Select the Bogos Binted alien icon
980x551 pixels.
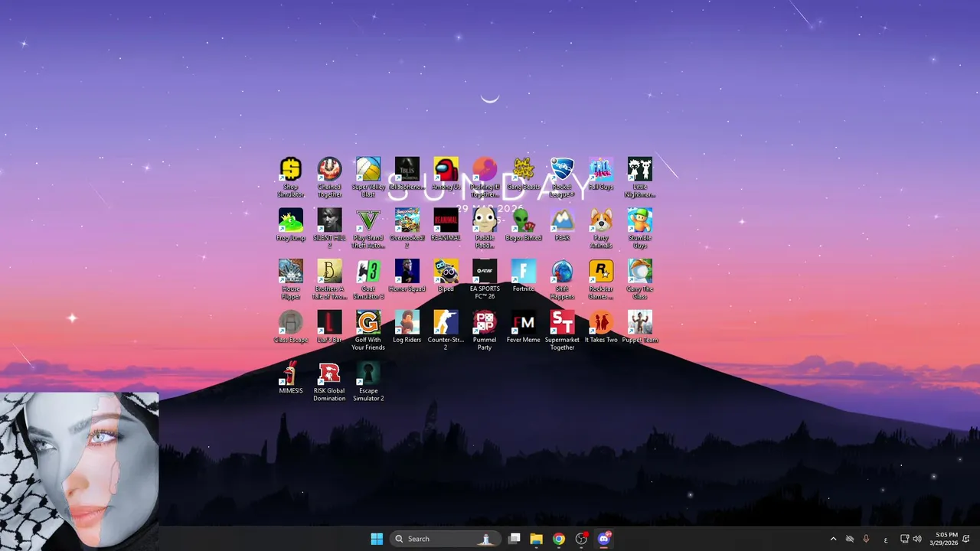pyautogui.click(x=523, y=225)
